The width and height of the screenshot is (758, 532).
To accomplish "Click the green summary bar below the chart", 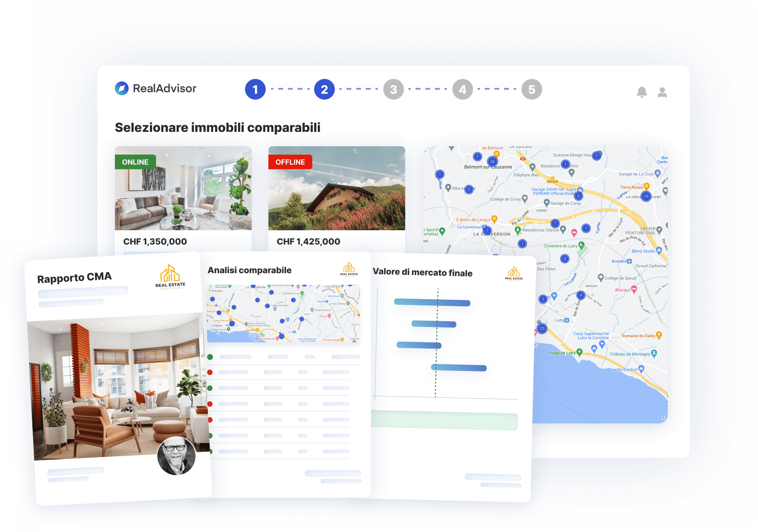I will point(445,420).
